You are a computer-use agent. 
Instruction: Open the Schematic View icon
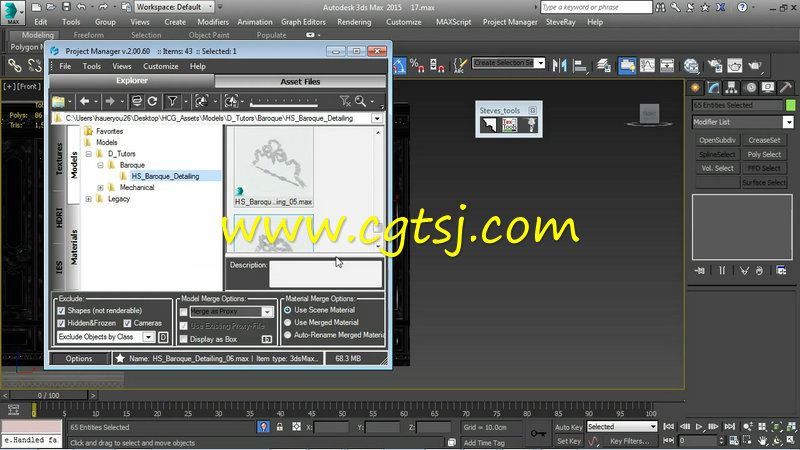pyautogui.click(x=667, y=65)
